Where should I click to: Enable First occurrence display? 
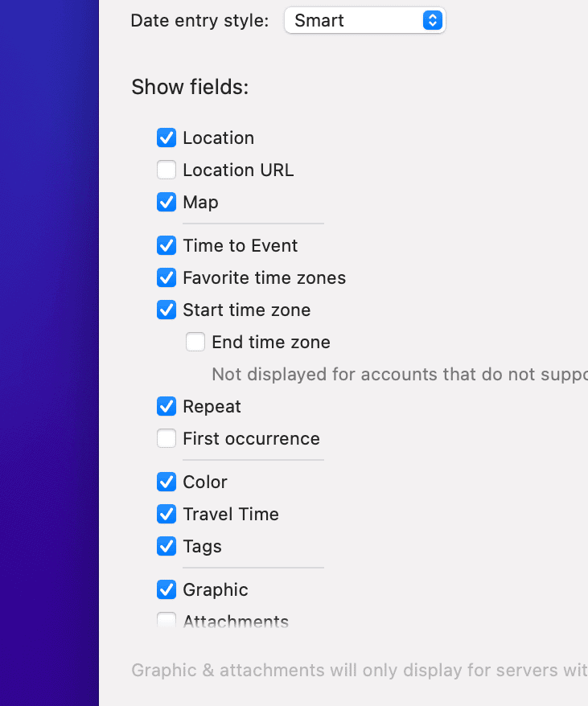(x=166, y=438)
